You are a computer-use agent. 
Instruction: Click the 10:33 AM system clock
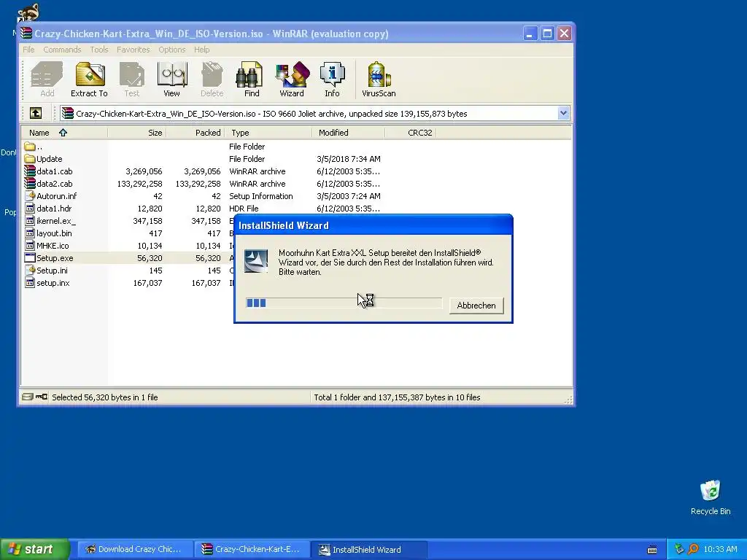coord(720,549)
